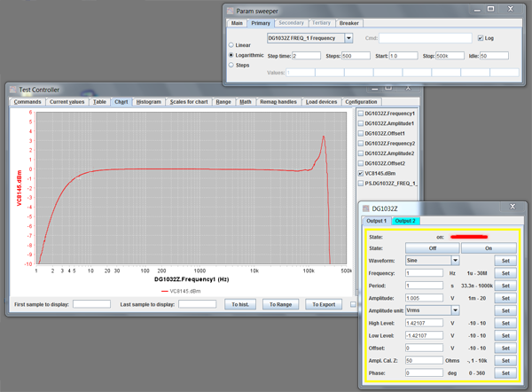Click the Steps count input field

356,56
